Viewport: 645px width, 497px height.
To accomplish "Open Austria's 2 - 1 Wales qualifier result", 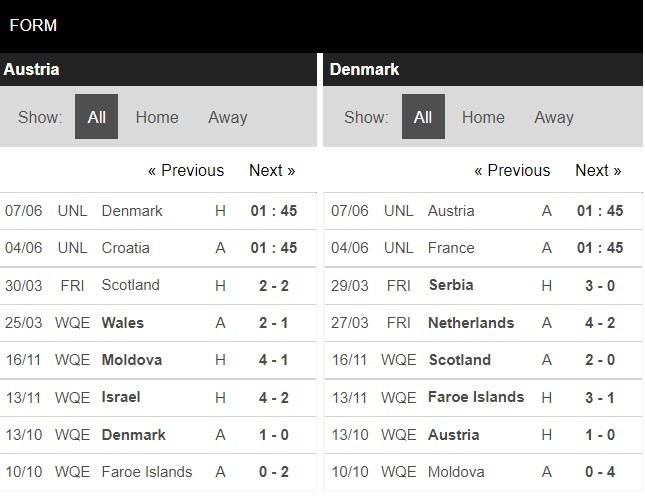I will pyautogui.click(x=158, y=323).
